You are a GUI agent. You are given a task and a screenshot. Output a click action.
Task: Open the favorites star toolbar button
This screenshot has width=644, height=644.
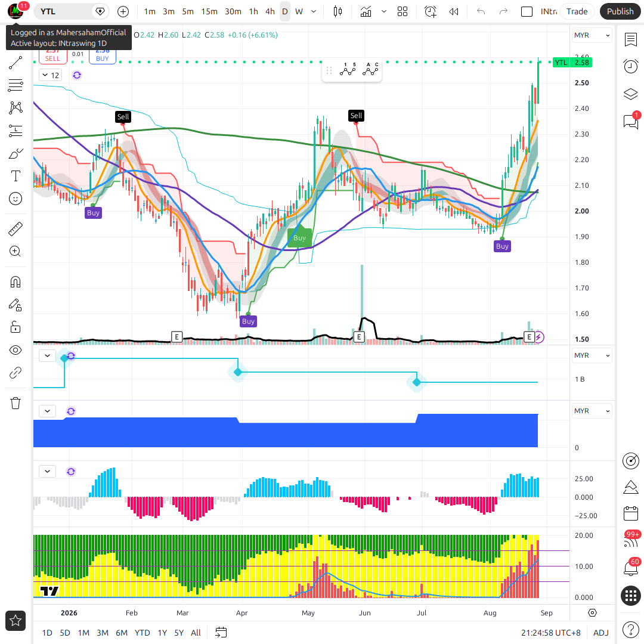click(15, 621)
